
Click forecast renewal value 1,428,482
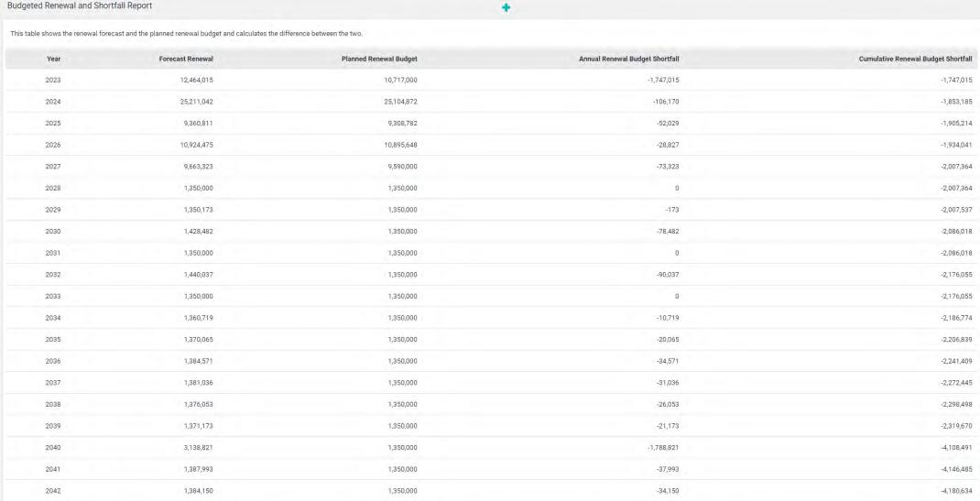[x=199, y=232]
